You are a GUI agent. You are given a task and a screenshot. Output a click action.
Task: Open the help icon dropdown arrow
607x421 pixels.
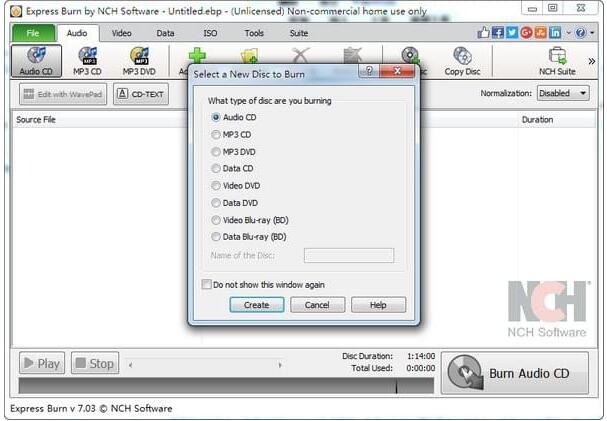click(x=592, y=33)
